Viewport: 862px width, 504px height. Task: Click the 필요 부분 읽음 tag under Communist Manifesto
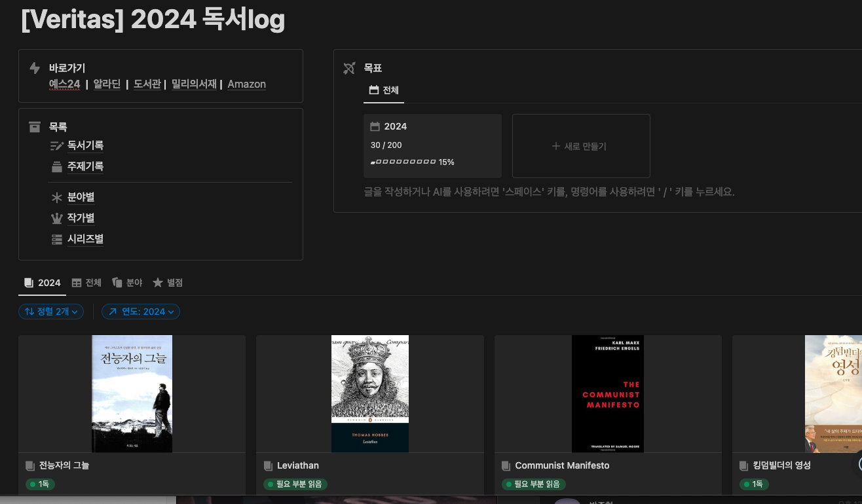[x=533, y=484]
